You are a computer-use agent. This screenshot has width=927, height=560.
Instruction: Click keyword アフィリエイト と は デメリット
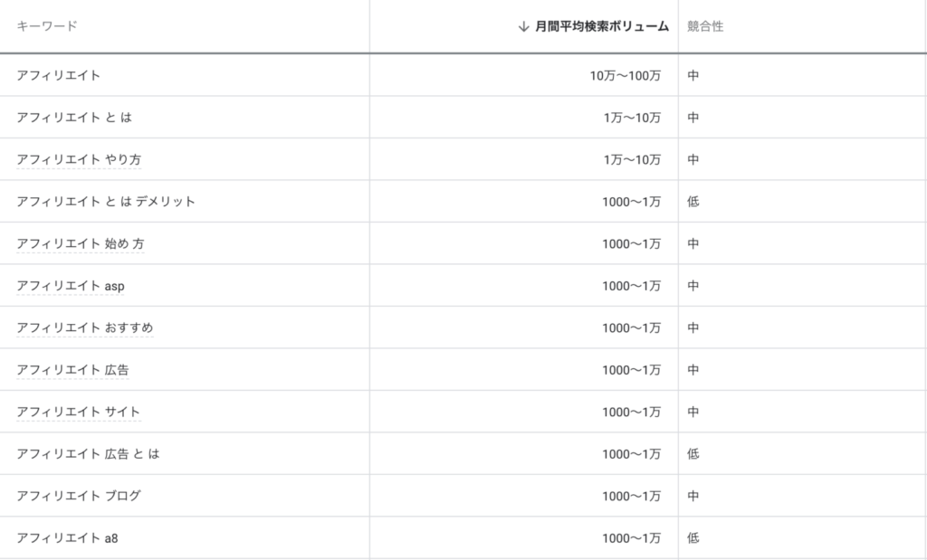(106, 202)
